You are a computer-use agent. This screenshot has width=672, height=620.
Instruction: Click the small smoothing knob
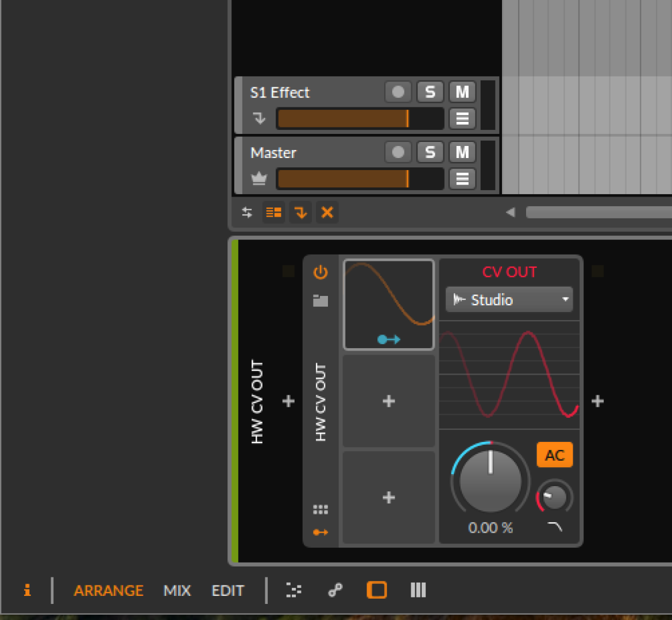tap(555, 498)
